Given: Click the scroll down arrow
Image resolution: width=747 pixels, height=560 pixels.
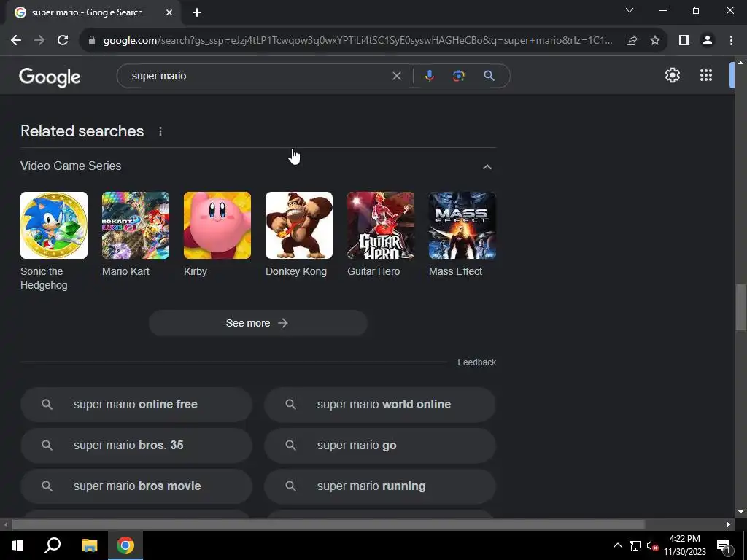Looking at the screenshot, I should point(741,512).
